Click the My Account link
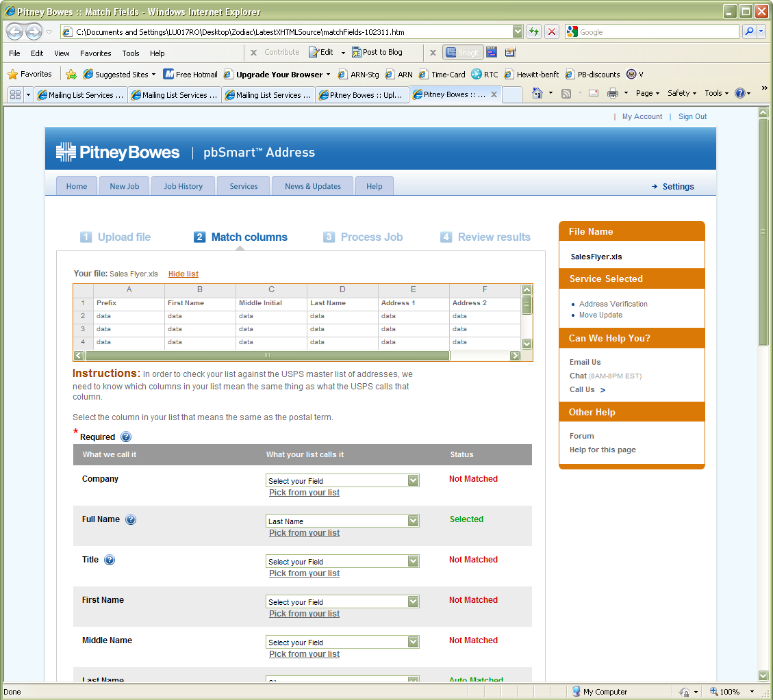Screen dimensions: 773x700 click(642, 117)
